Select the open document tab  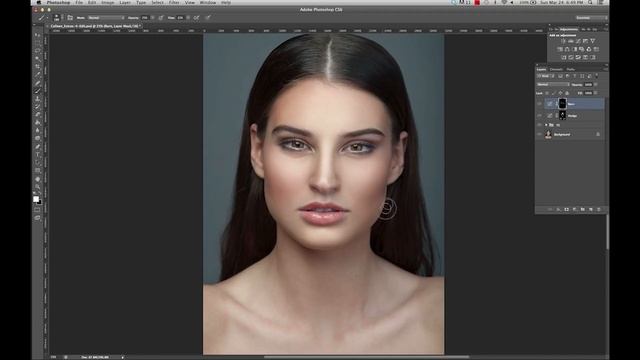coord(95,26)
